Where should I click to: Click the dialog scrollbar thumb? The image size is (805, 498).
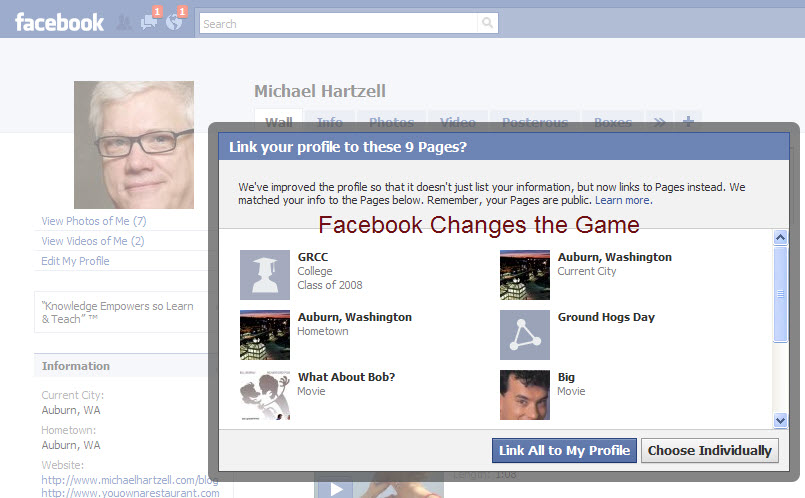point(780,294)
